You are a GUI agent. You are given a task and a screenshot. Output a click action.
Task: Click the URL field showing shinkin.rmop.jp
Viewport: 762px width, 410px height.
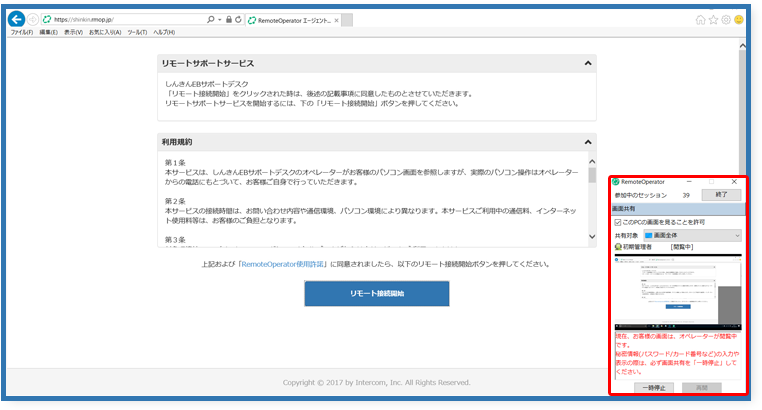pyautogui.click(x=124, y=19)
